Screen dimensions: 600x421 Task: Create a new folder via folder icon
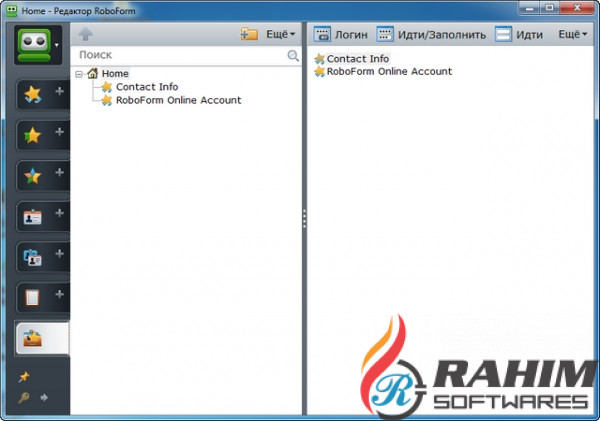(x=249, y=34)
